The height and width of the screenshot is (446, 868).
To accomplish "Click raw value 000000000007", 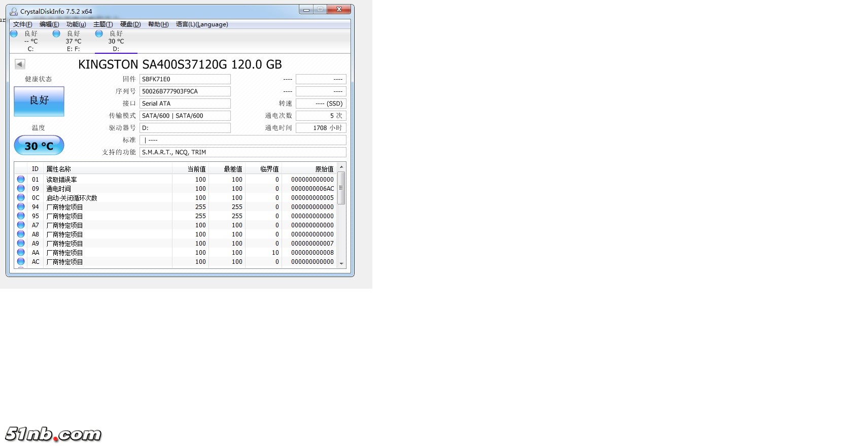I will pyautogui.click(x=313, y=244).
